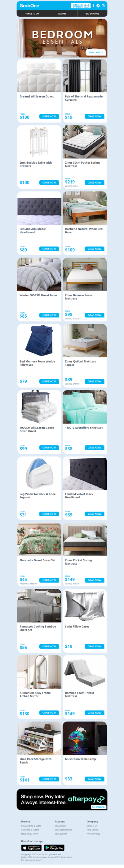This screenshot has width=124, height=868.
Task: Open the TikTok icon in header
Action: tap(98, 6)
